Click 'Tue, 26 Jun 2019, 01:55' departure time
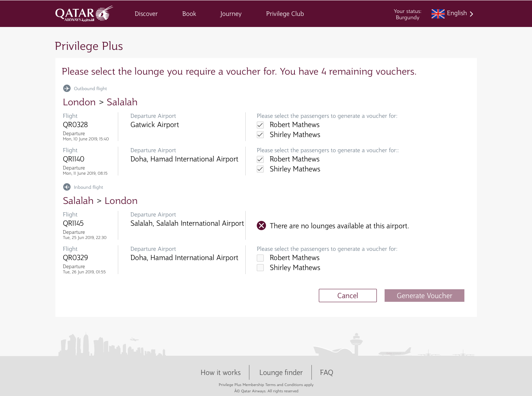 tap(84, 272)
